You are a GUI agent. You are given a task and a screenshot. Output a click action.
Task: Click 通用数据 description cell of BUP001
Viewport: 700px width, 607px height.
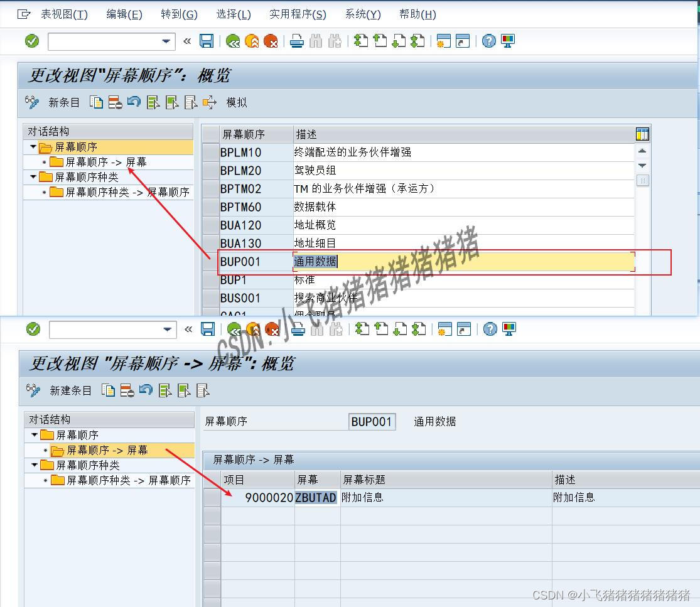point(463,262)
